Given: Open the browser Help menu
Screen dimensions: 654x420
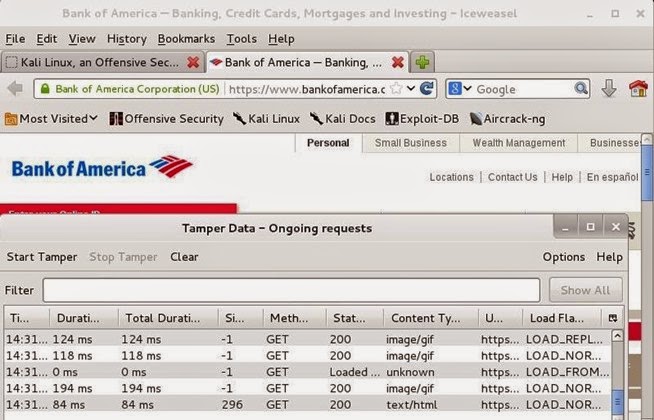Looking at the screenshot, I should point(281,39).
